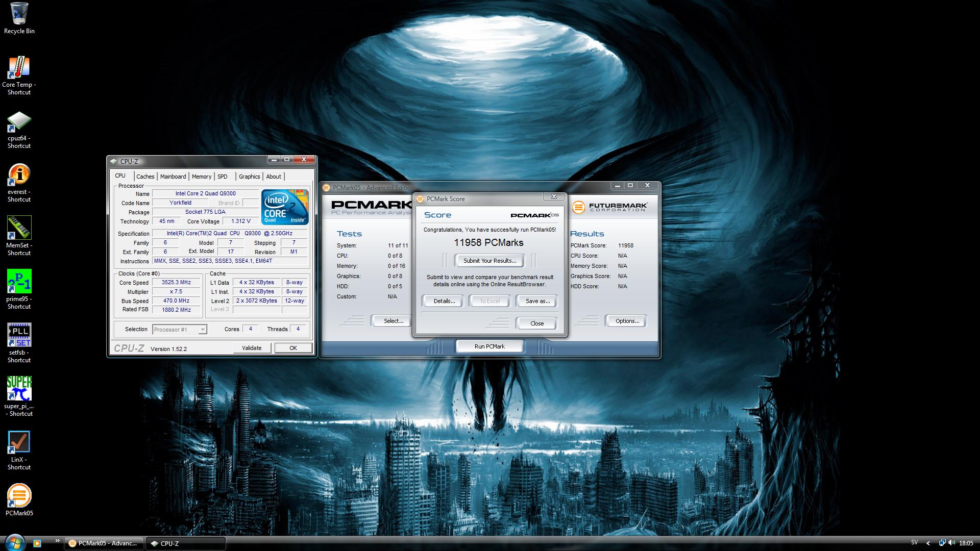Click the Code Name Yorkfield field
The height and width of the screenshot is (551, 980).
pos(180,203)
